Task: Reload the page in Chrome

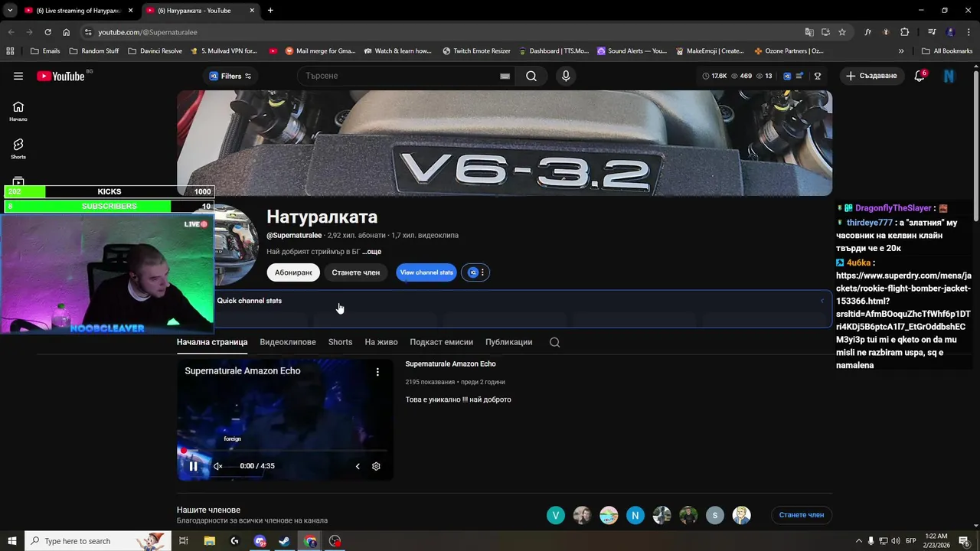Action: tap(47, 32)
